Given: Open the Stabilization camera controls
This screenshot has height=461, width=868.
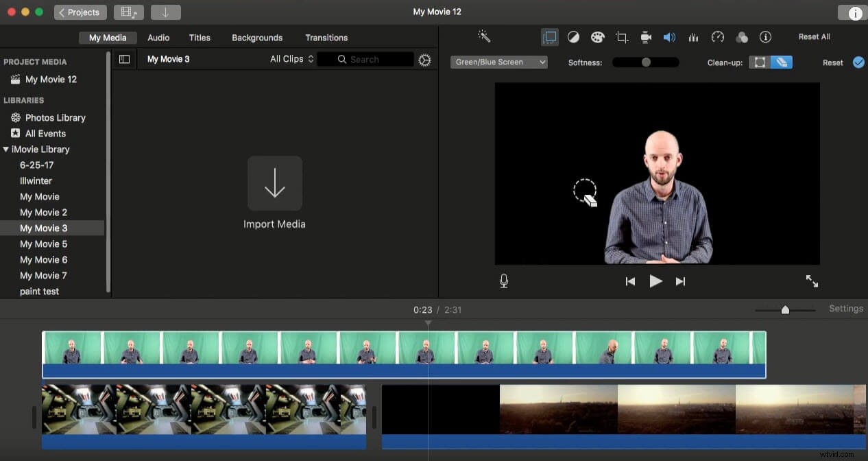Looking at the screenshot, I should (x=645, y=36).
